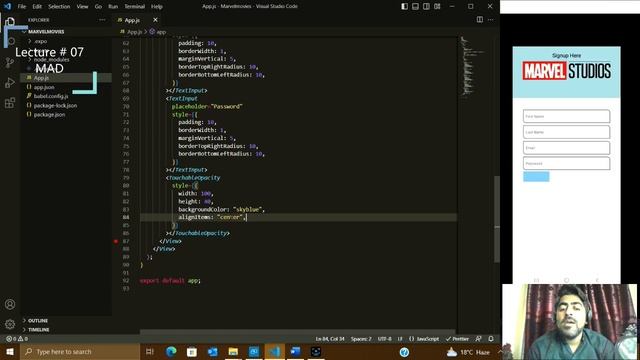The width and height of the screenshot is (640, 360).
Task: Click the editor horizontal scrollbar
Action: [298, 332]
